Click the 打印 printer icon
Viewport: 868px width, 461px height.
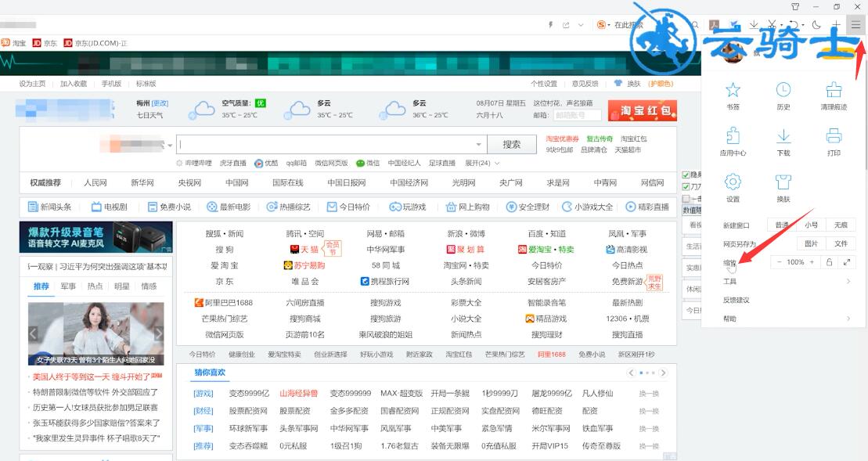[834, 135]
